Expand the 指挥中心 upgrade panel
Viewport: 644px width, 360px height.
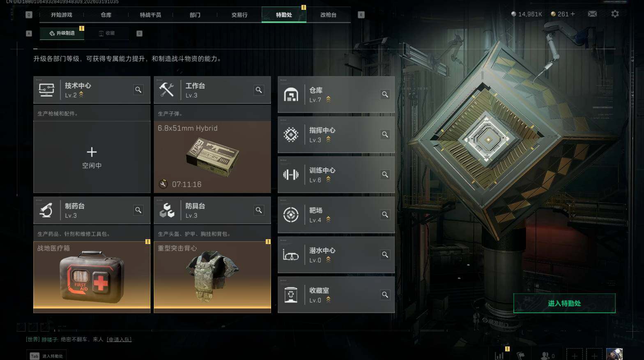(336, 134)
